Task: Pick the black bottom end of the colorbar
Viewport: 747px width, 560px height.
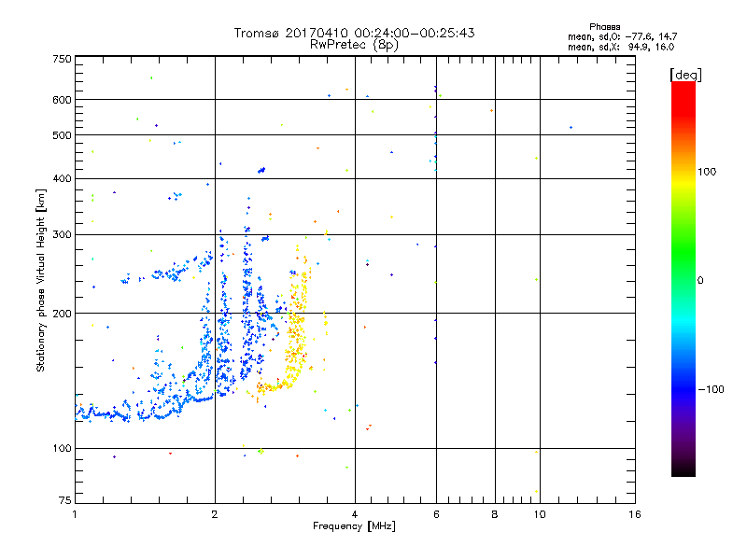Action: 684,470
